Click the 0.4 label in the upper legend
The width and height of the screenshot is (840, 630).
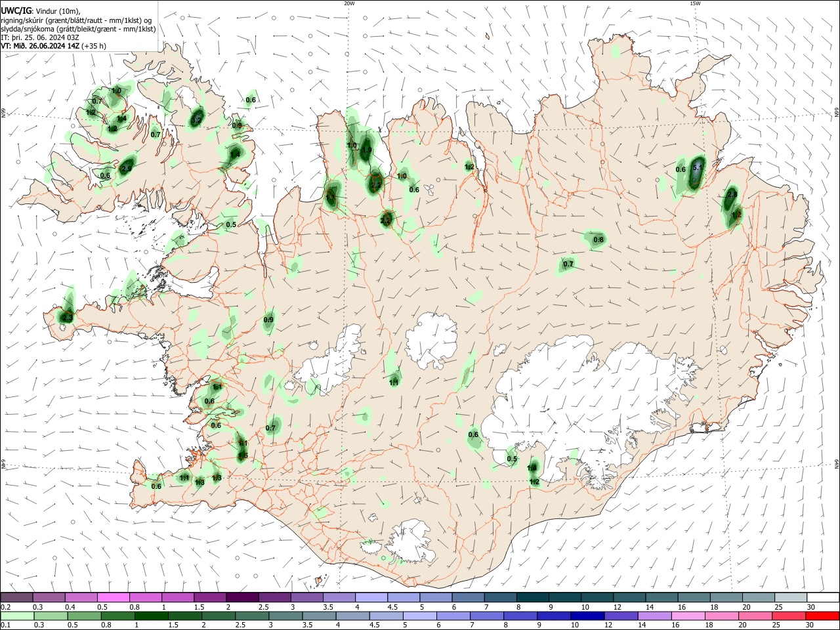[70, 607]
